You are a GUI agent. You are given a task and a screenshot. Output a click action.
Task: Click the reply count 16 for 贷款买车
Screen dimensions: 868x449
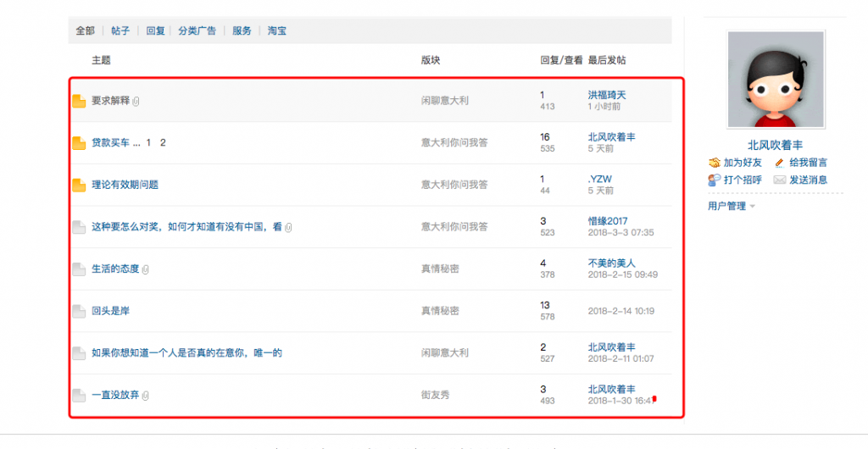click(x=545, y=137)
